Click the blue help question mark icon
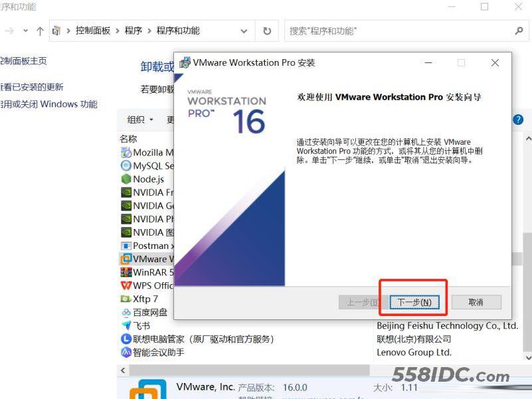 coord(518,120)
